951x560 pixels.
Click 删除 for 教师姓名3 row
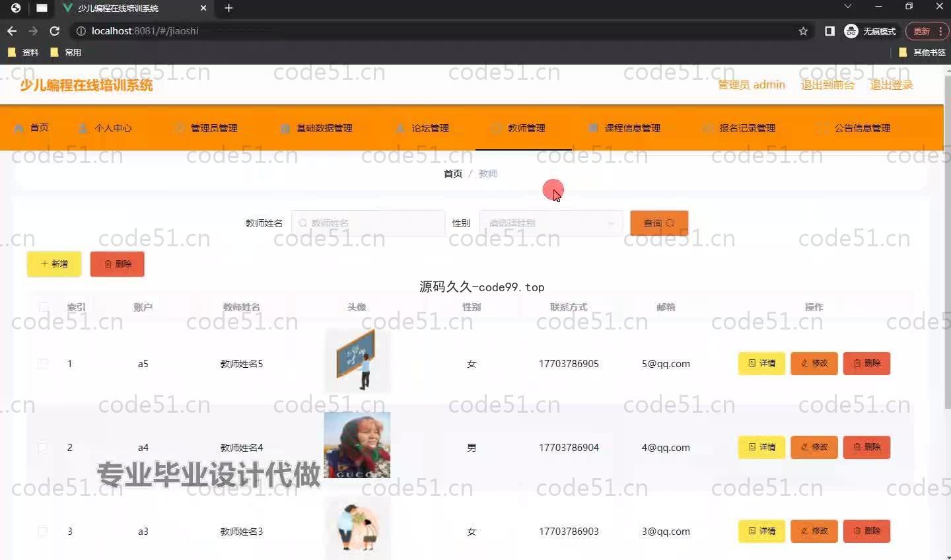(866, 531)
